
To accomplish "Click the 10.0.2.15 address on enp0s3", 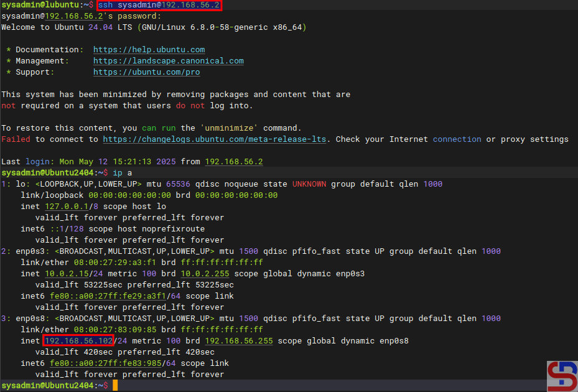I will coord(67,274).
